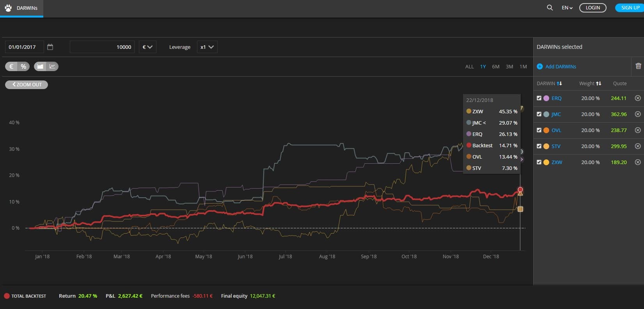Click Final equity 12,047.31 €
644x309 pixels.
(x=263, y=296)
